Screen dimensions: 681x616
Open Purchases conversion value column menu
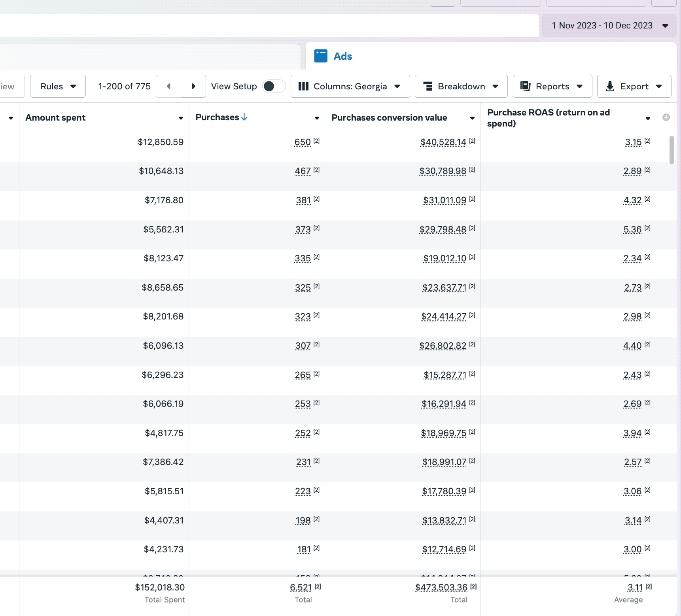(472, 118)
